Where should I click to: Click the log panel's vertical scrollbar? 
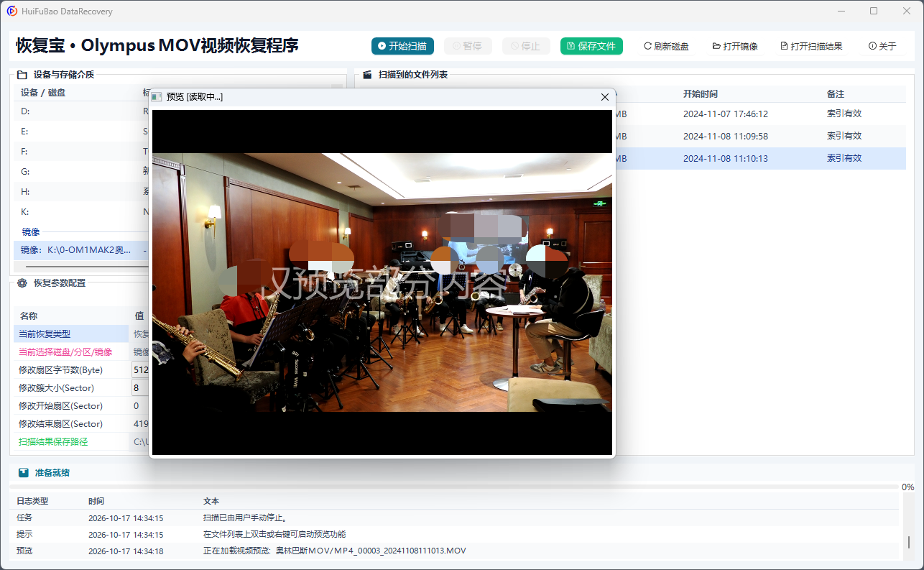pyautogui.click(x=908, y=542)
